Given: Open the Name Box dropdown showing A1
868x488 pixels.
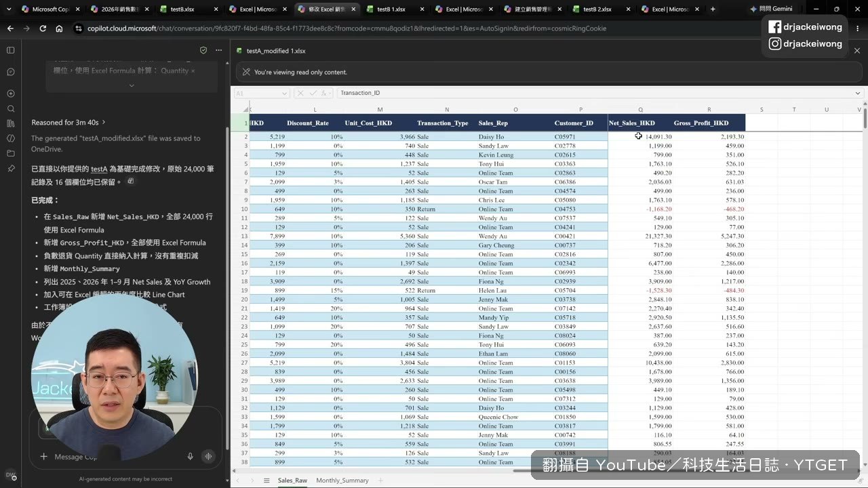Looking at the screenshot, I should click(x=284, y=93).
